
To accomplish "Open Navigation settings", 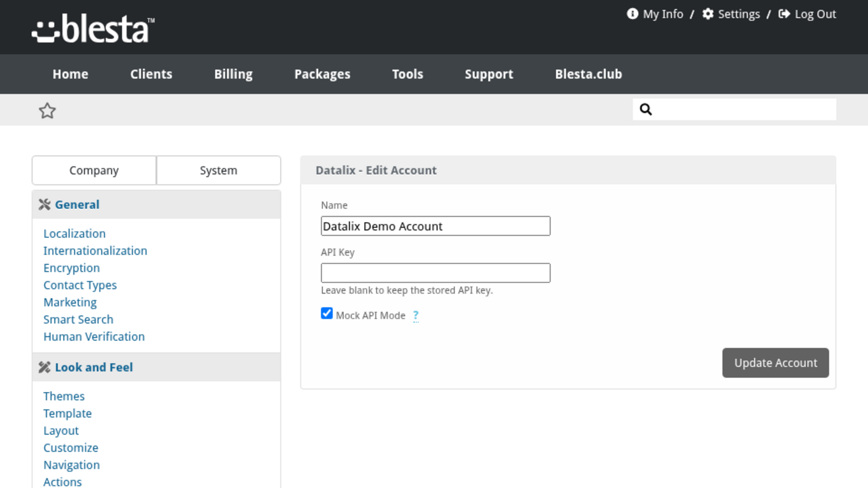I will pos(71,465).
